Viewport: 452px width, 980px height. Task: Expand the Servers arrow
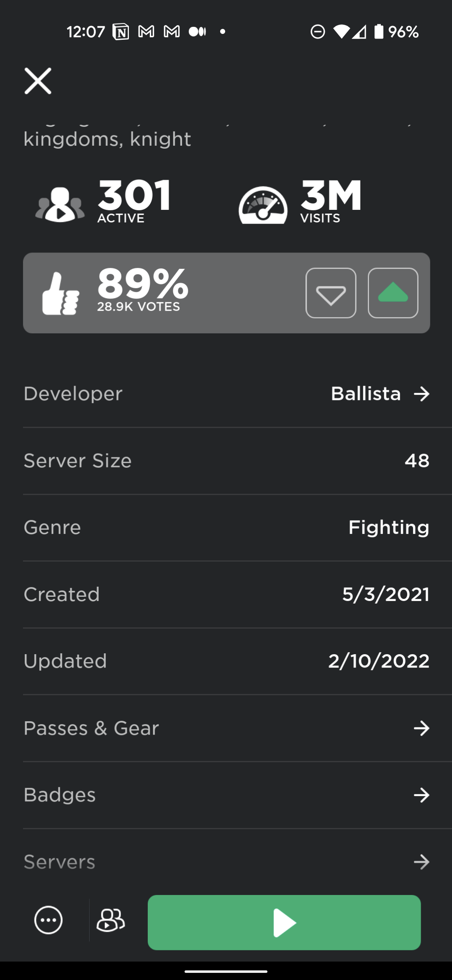click(421, 862)
